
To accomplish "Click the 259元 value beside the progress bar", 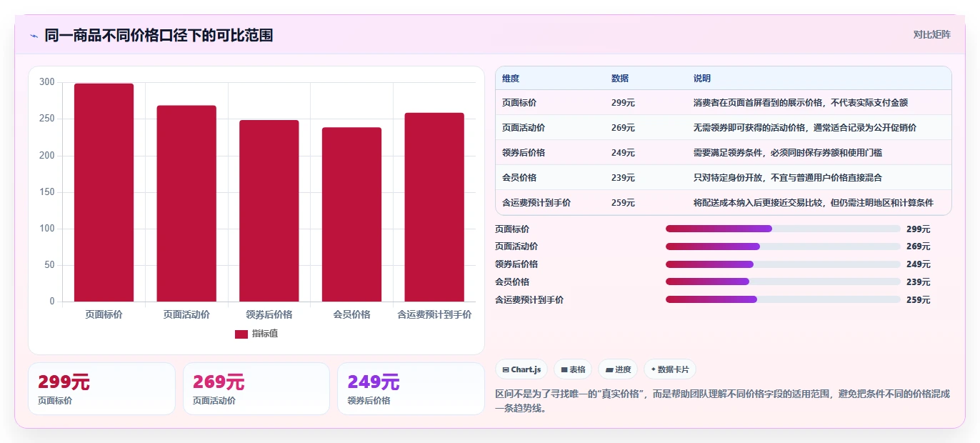I will 919,300.
